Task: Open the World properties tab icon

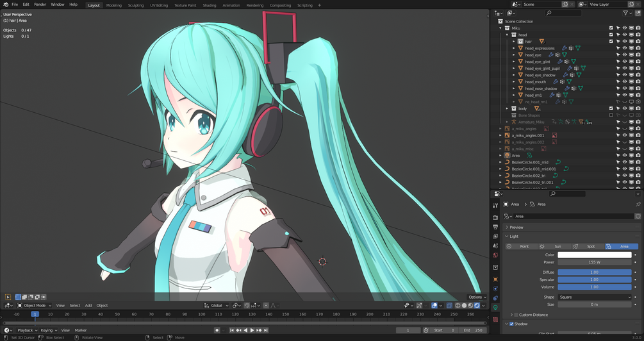Action: 495,255
